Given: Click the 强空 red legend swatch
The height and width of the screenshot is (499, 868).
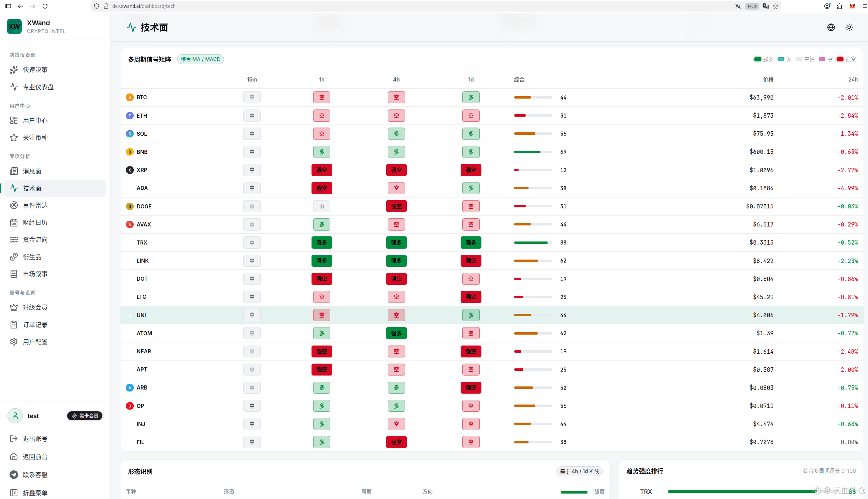Looking at the screenshot, I should point(840,59).
